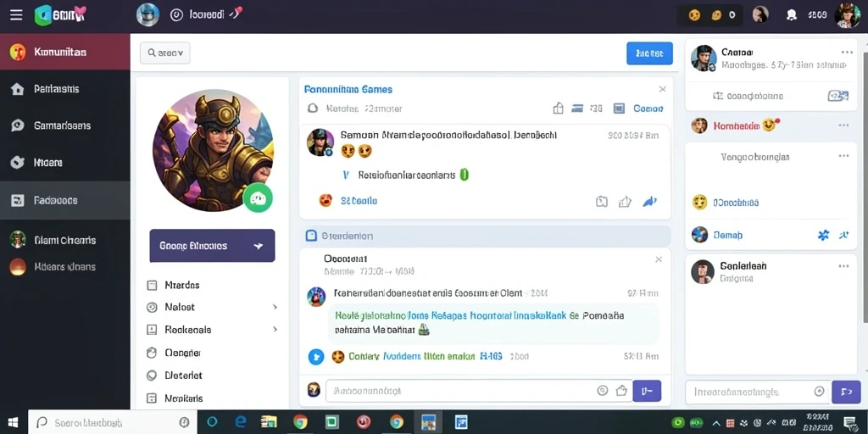
Task: Open the Windows Start menu
Action: 13,423
